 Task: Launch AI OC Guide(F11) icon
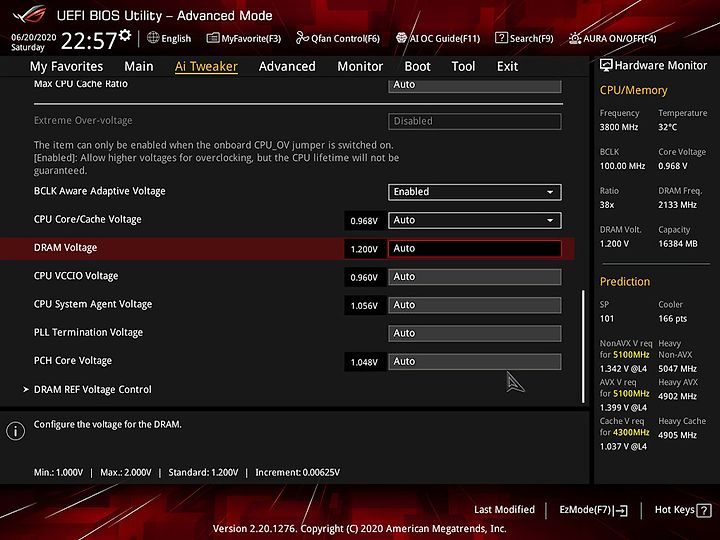point(401,38)
